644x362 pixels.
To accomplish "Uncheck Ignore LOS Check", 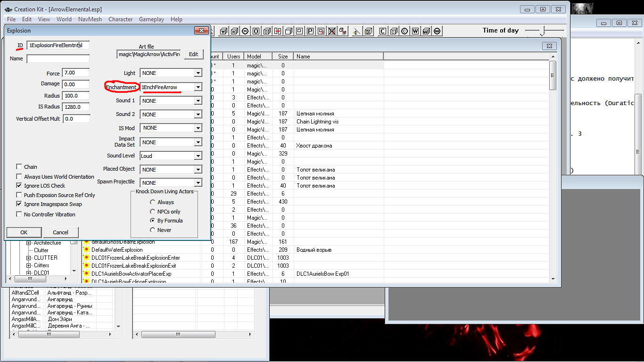I will tap(19, 186).
